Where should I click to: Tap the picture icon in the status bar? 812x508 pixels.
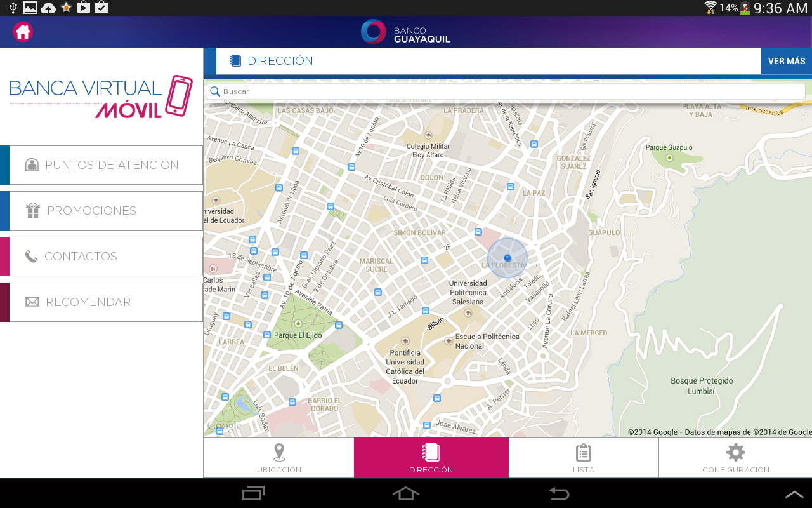(x=30, y=8)
